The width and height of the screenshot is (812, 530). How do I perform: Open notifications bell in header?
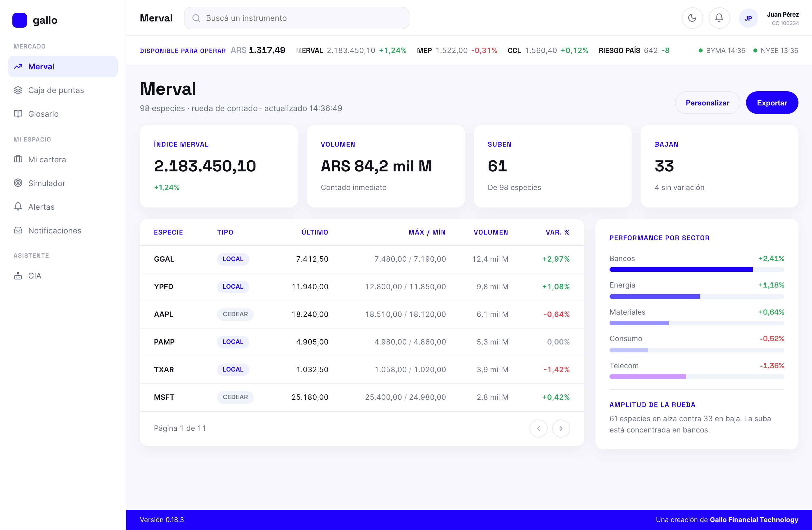click(x=719, y=18)
